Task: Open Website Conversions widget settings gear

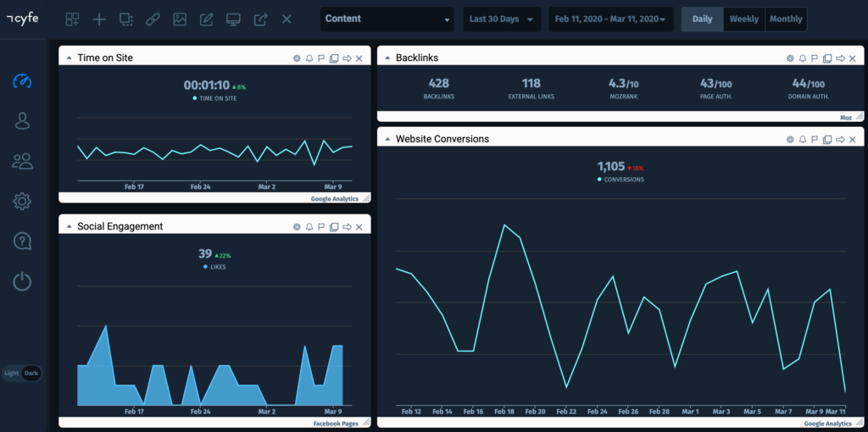Action: (x=791, y=140)
